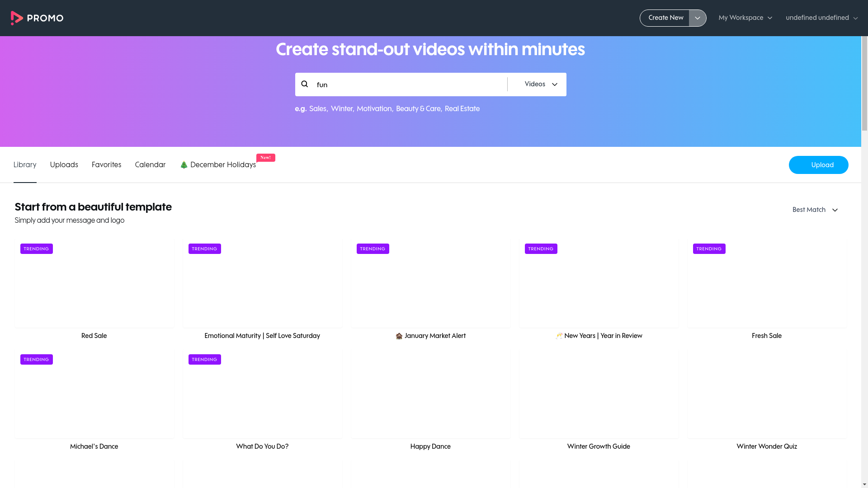Select the Real Estate suggestion link
The image size is (868, 488).
pyautogui.click(x=462, y=109)
